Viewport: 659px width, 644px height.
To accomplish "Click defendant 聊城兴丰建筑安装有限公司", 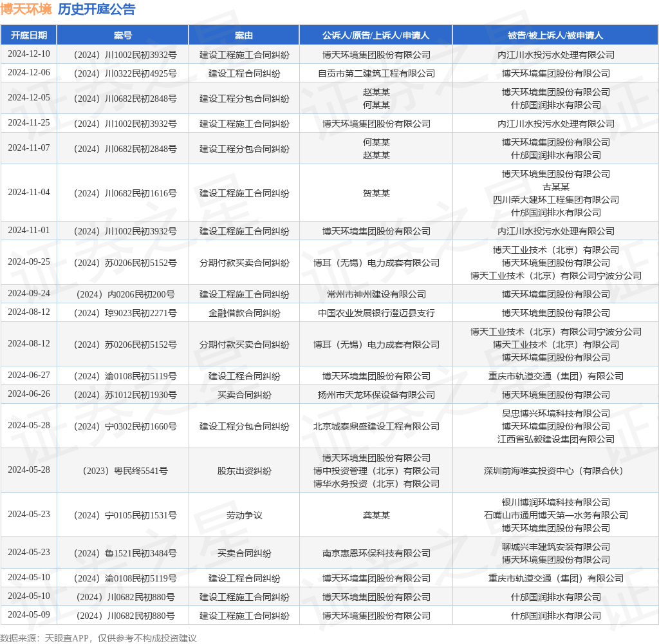I will (555, 547).
